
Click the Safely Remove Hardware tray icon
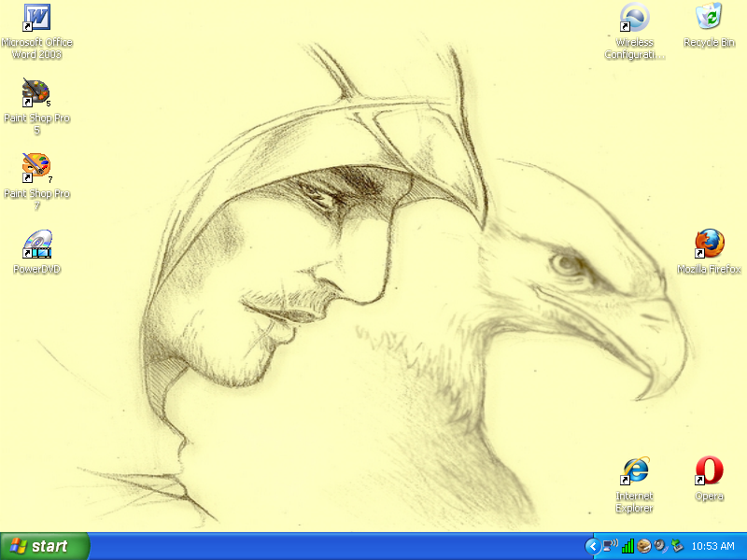coord(677,546)
